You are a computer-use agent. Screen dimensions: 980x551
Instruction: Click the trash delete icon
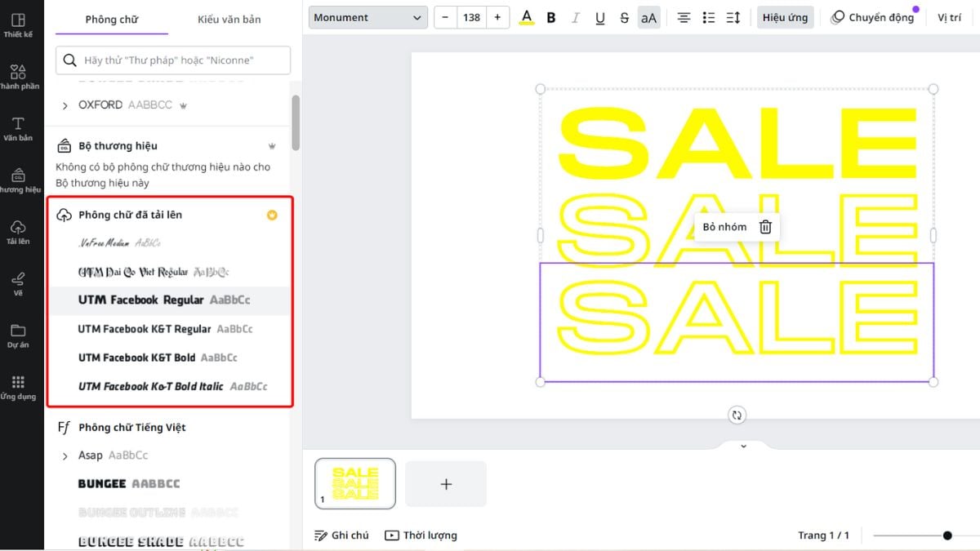[765, 227]
